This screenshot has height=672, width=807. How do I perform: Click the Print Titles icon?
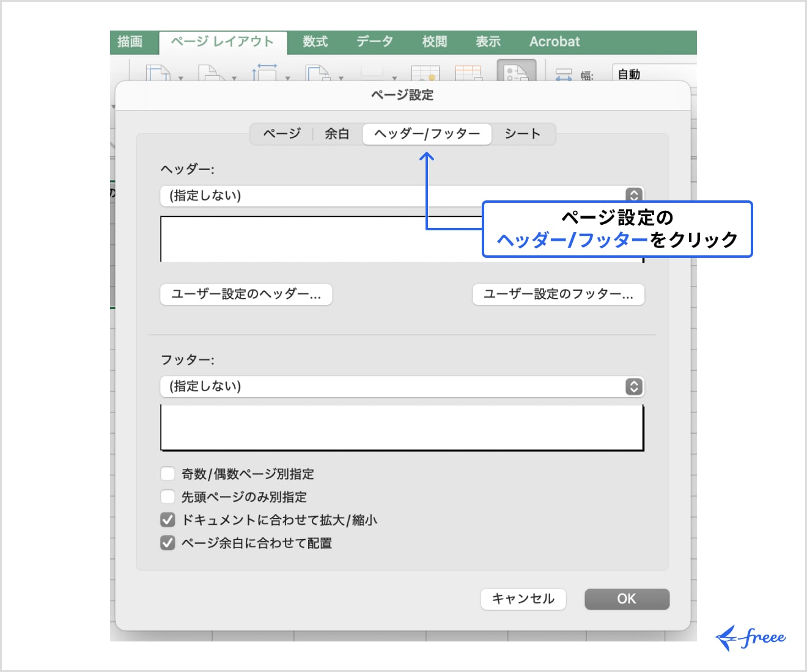coord(467,72)
